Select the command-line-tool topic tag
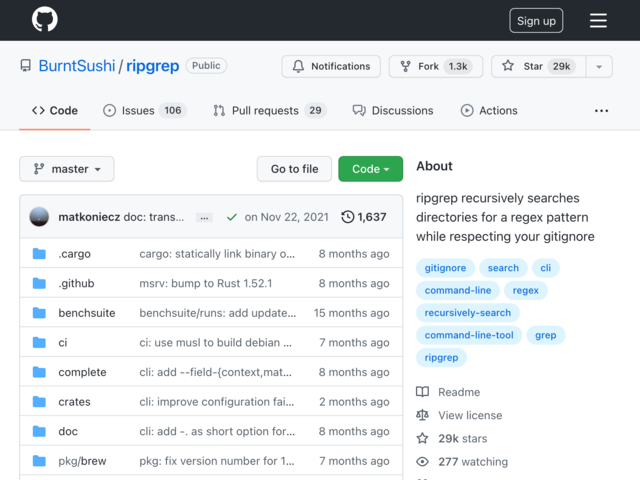The height and width of the screenshot is (480, 640). 469,335
